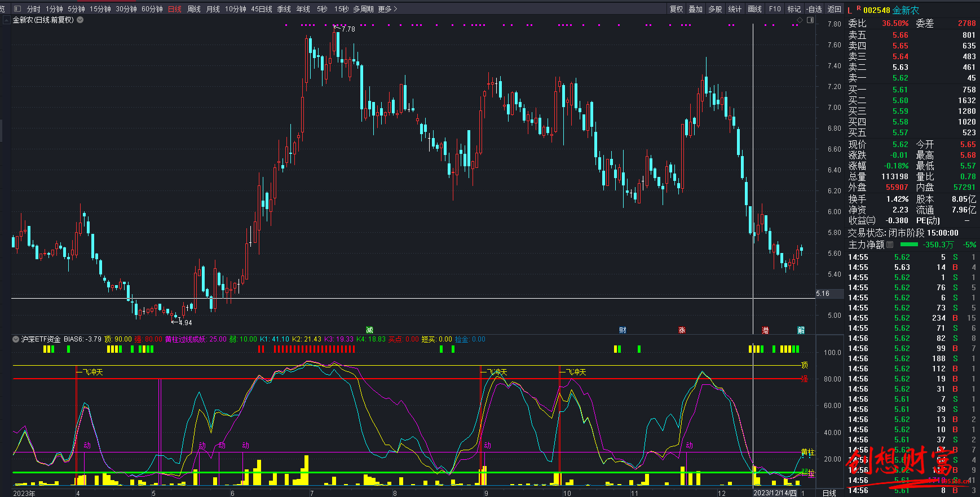Select the 日线 daily period
The height and width of the screenshot is (497, 980).
175,9
